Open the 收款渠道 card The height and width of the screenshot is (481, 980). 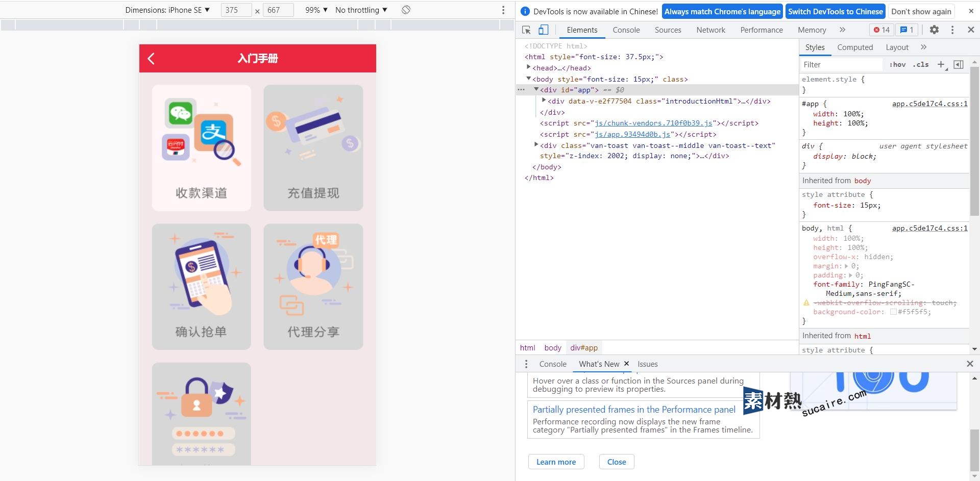coord(202,148)
